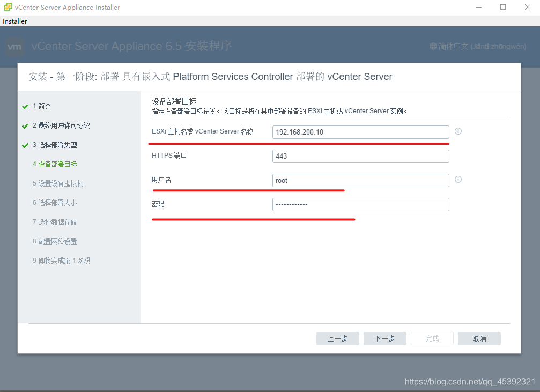This screenshot has width=540, height=392.
Task: Click the 用户名 field containing root
Action: 360,180
